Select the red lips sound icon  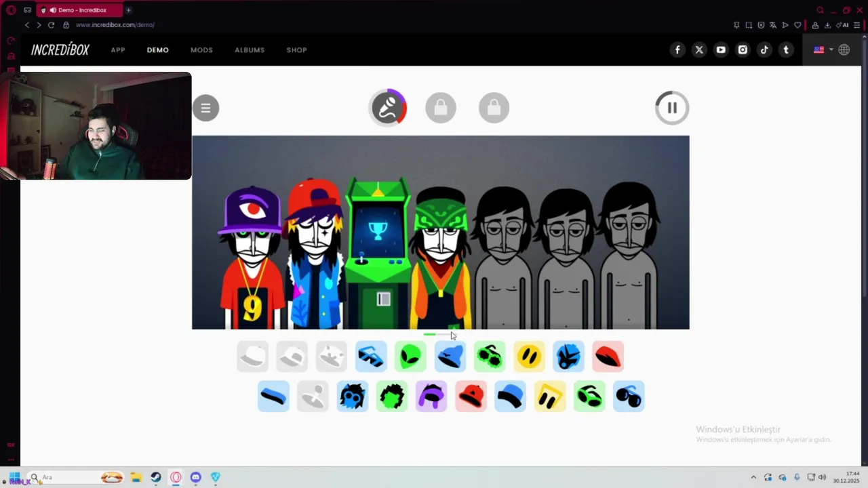(x=608, y=357)
